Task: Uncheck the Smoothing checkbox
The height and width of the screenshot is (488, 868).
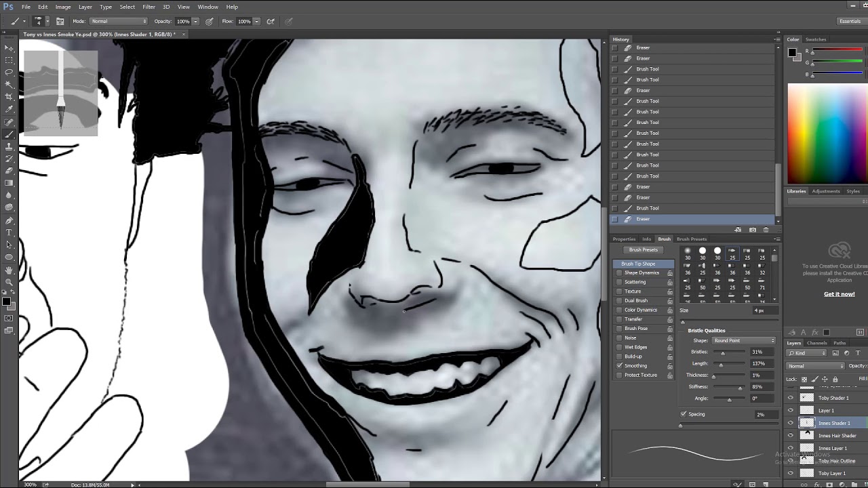Action: [x=619, y=366]
